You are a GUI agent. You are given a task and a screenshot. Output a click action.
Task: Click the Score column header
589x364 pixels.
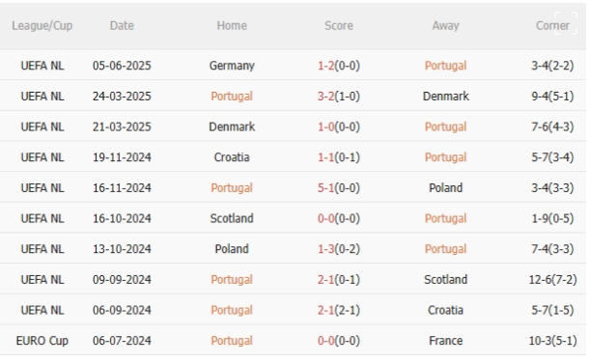point(339,25)
